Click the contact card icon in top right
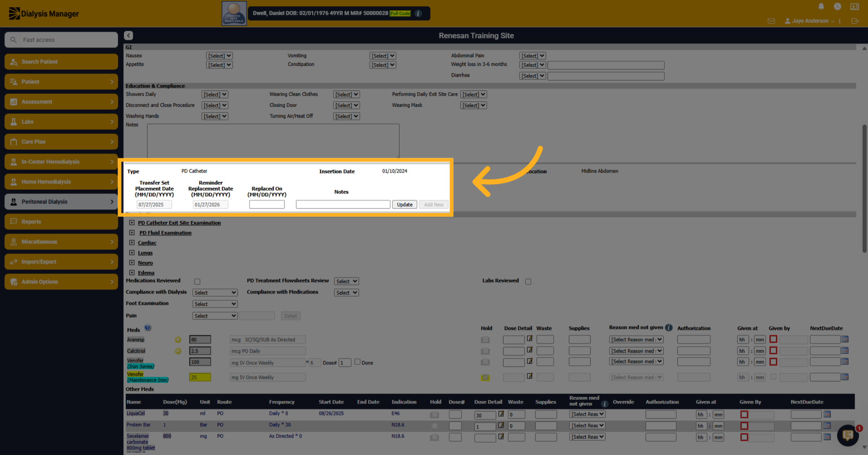Screen dimensions: 868x455 pos(854,7)
